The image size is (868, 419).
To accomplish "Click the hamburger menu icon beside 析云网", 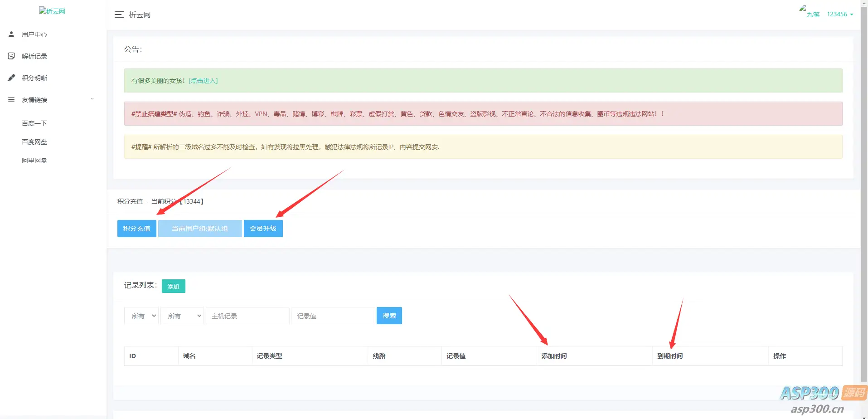I will [119, 15].
